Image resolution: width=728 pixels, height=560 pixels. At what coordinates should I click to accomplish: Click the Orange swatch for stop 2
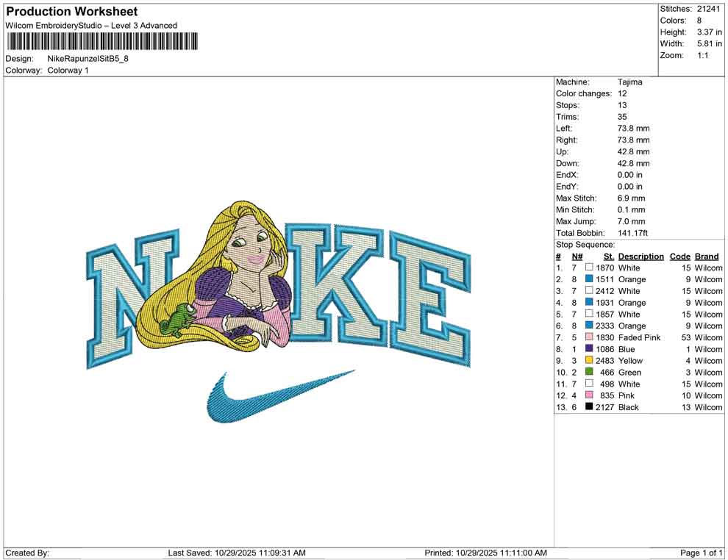(x=586, y=279)
